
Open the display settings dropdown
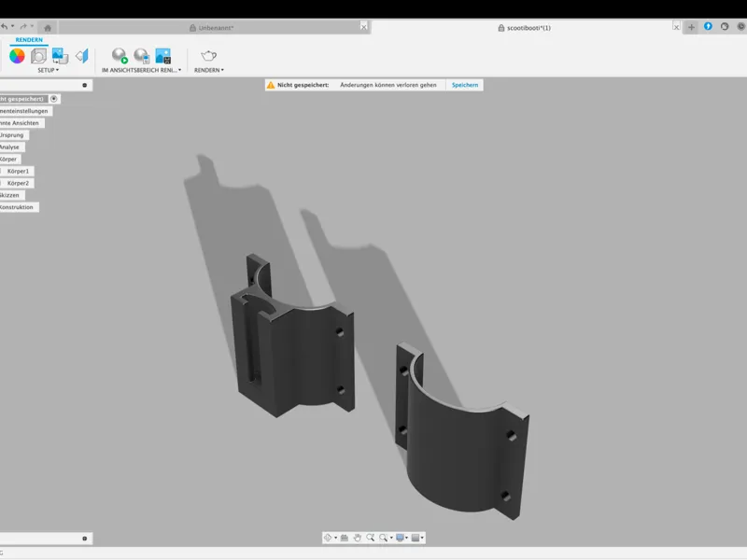point(402,538)
